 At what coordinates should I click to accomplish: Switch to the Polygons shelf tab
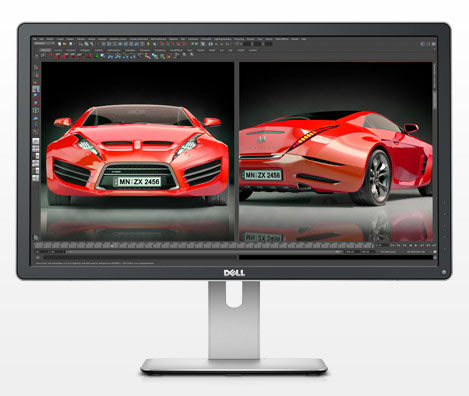click(x=85, y=50)
